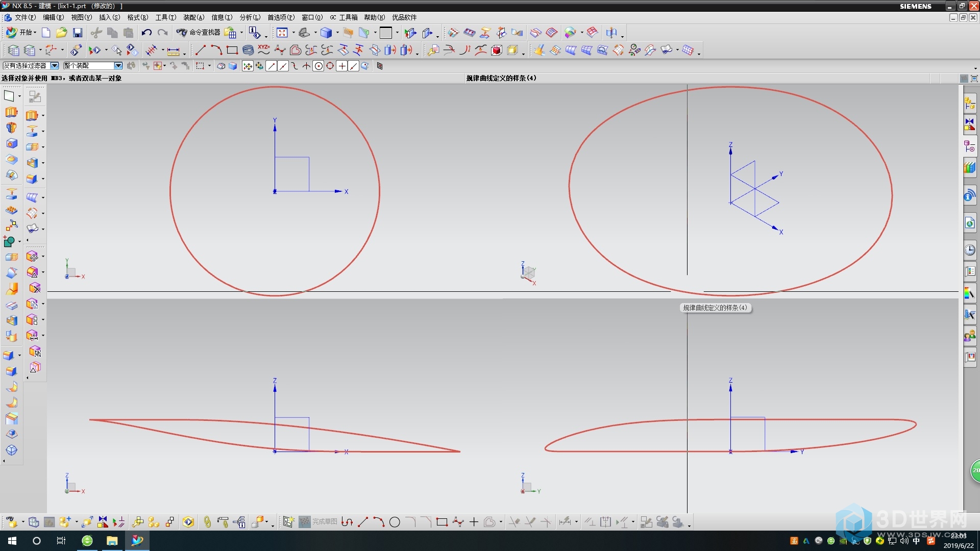Screen dimensions: 980x551
Task: Open the 视图(V) menu
Action: click(81, 17)
